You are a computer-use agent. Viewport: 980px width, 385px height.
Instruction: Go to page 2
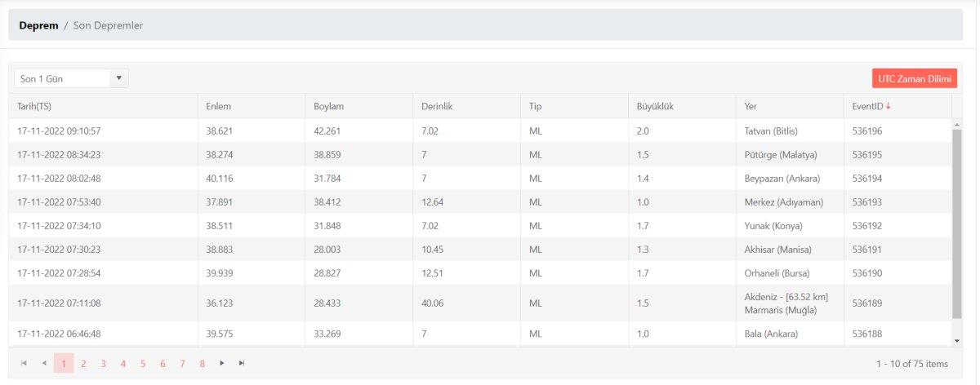coord(83,364)
